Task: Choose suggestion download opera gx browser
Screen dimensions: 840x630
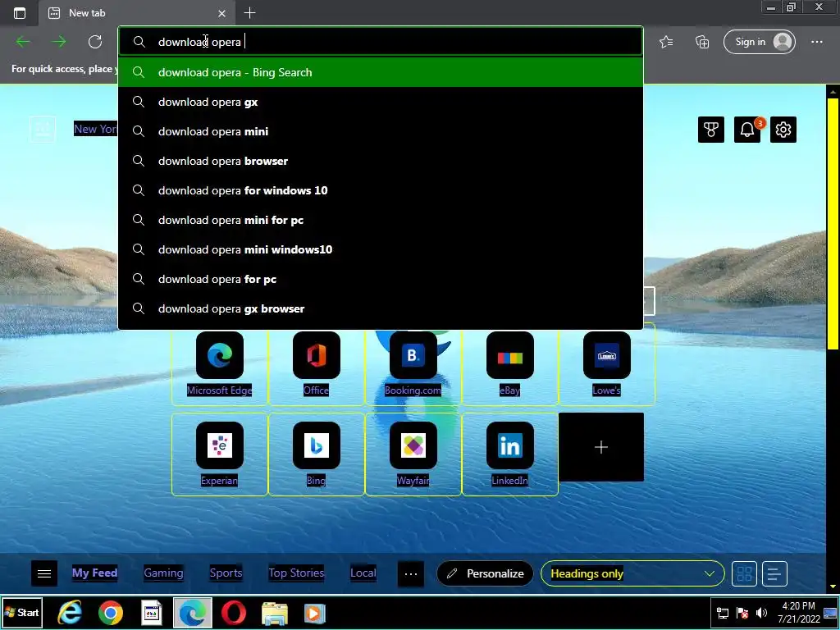Action: (381, 308)
